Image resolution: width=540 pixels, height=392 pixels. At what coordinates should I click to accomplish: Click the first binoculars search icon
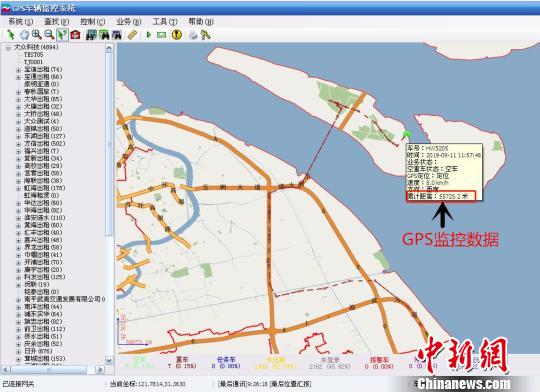click(91, 35)
